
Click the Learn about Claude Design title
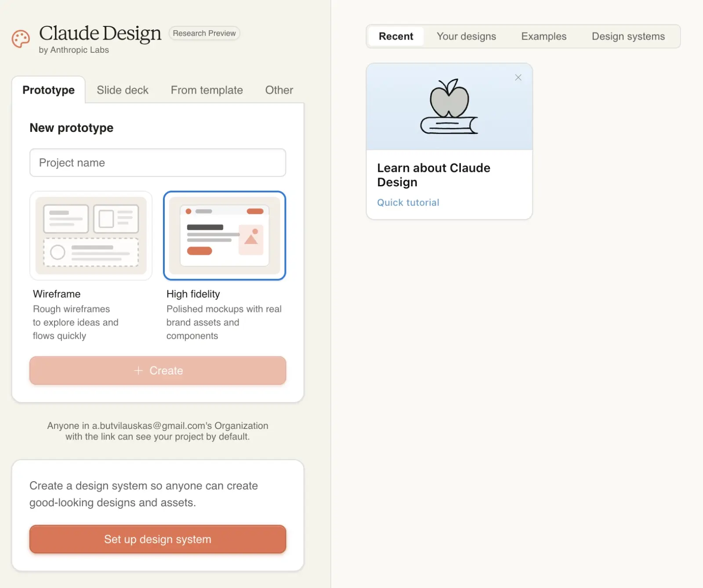click(x=433, y=175)
